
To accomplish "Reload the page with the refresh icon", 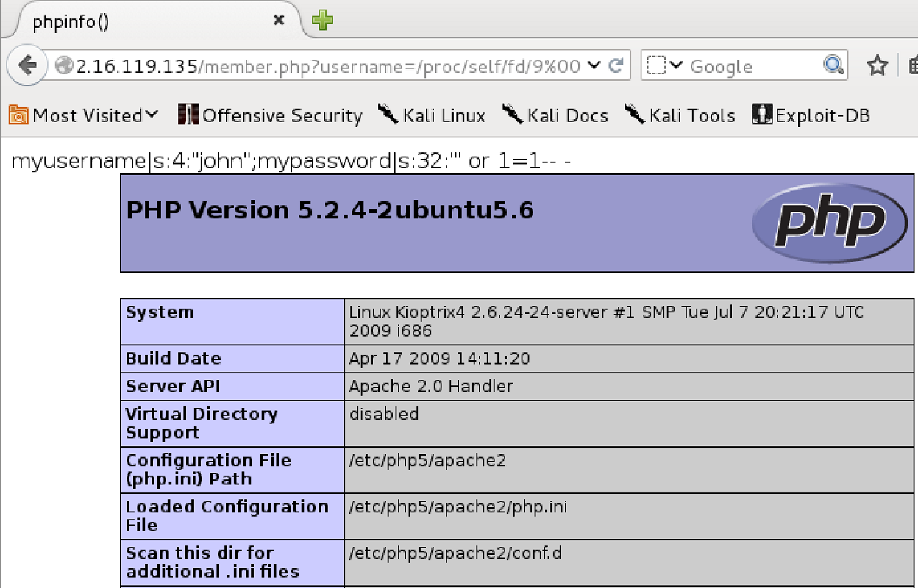I will (616, 65).
